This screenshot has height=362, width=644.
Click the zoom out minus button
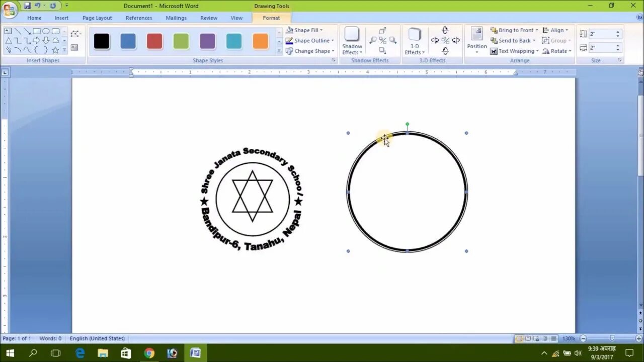(583, 338)
